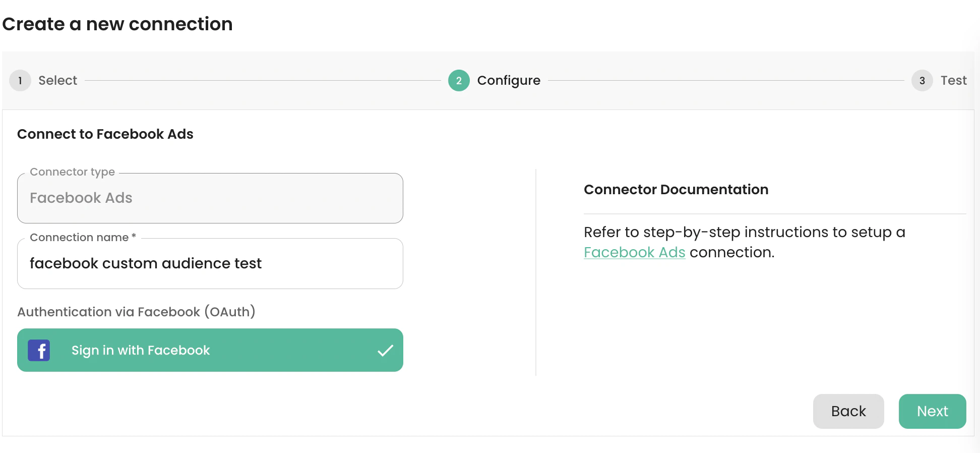
Task: Select step 1 circle in wizard
Action: [20, 80]
